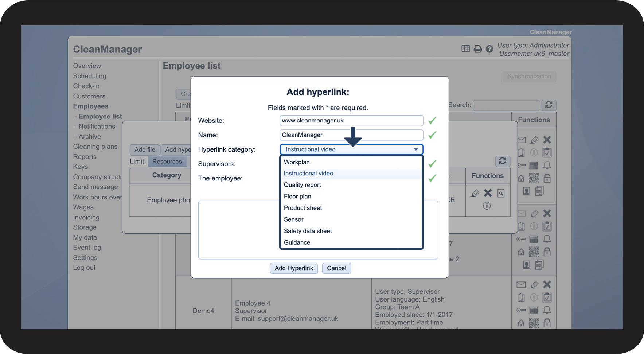Open Notifications under Employees
The image size is (644, 354).
point(97,127)
